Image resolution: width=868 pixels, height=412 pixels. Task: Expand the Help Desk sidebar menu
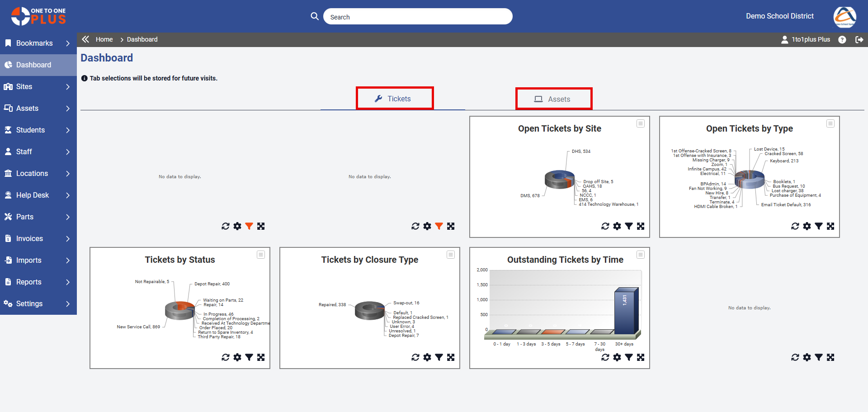pos(38,195)
